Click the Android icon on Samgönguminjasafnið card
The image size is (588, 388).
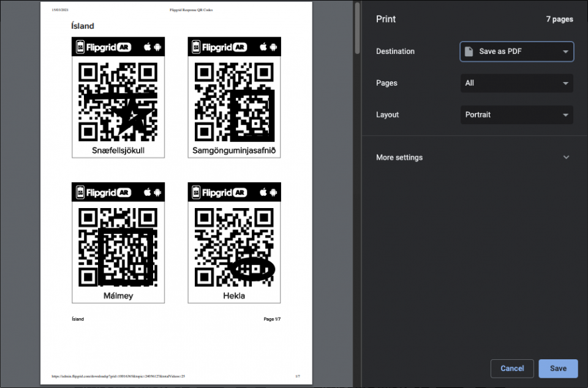point(273,47)
